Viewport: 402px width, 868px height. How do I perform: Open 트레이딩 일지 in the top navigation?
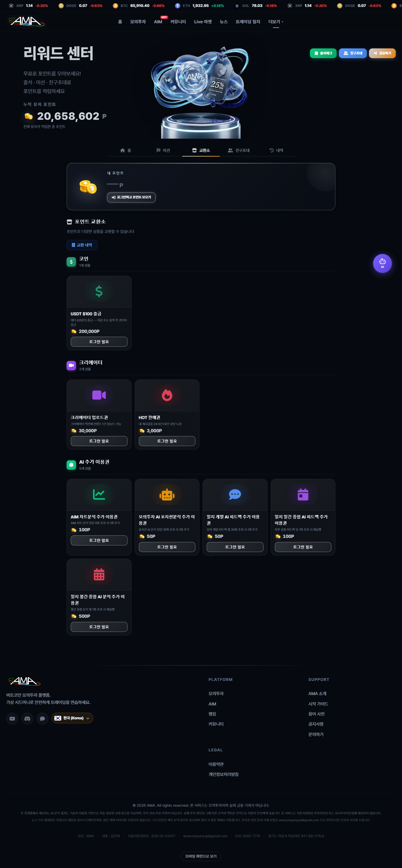(x=248, y=22)
